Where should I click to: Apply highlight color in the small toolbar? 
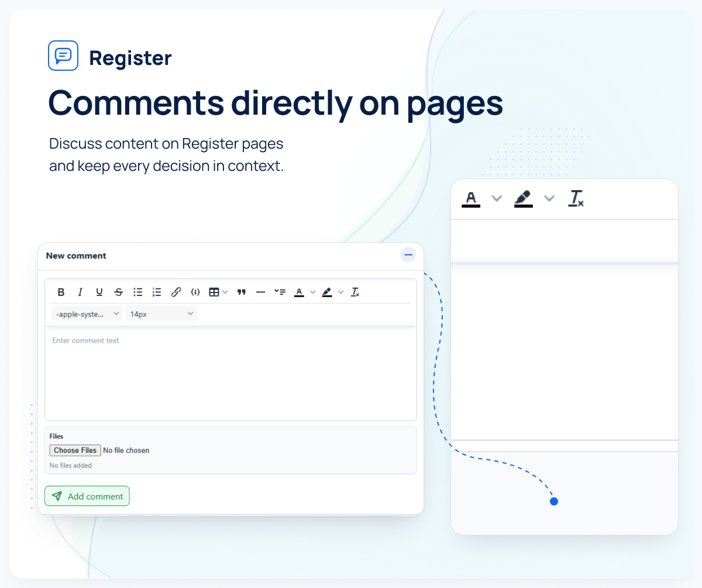326,292
